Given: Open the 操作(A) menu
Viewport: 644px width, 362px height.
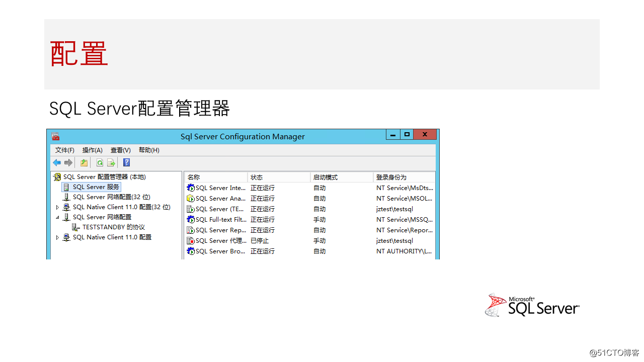Looking at the screenshot, I should click(x=93, y=150).
